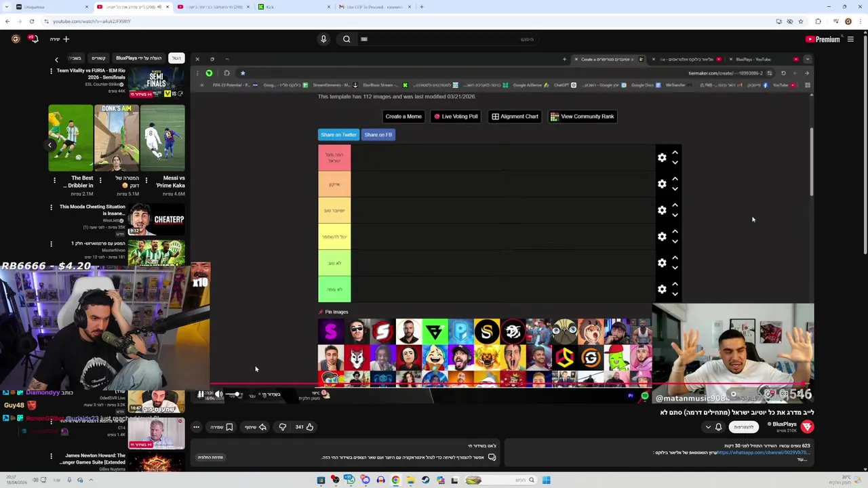Click the Live Voting Poll button
The image size is (868, 488).
pos(456,117)
